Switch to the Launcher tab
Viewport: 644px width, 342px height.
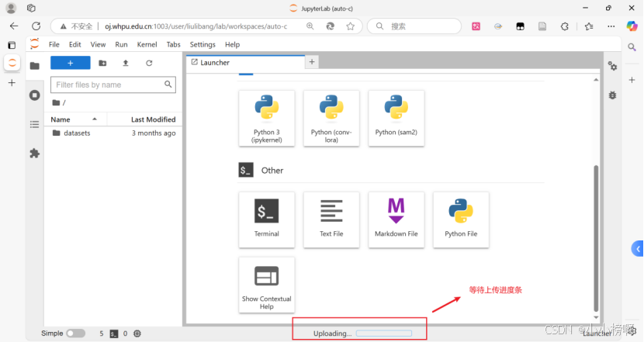point(245,62)
